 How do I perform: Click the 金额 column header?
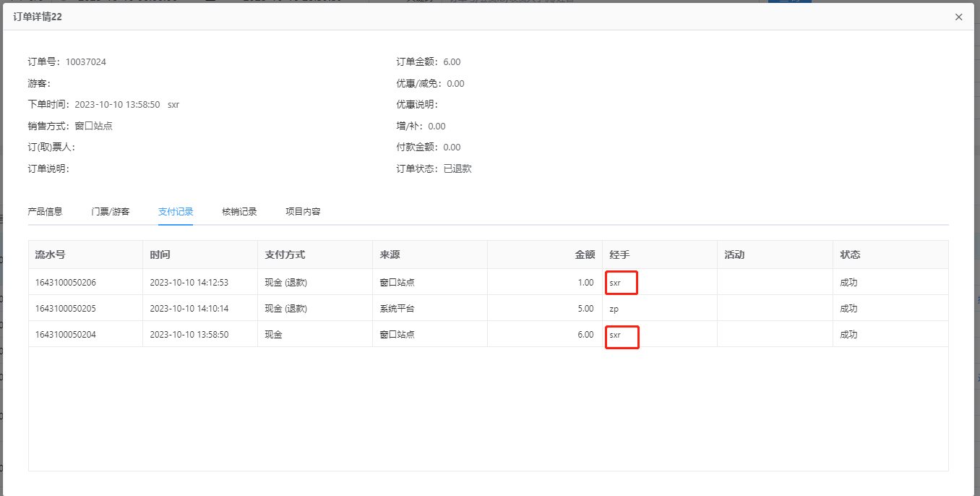pos(584,255)
